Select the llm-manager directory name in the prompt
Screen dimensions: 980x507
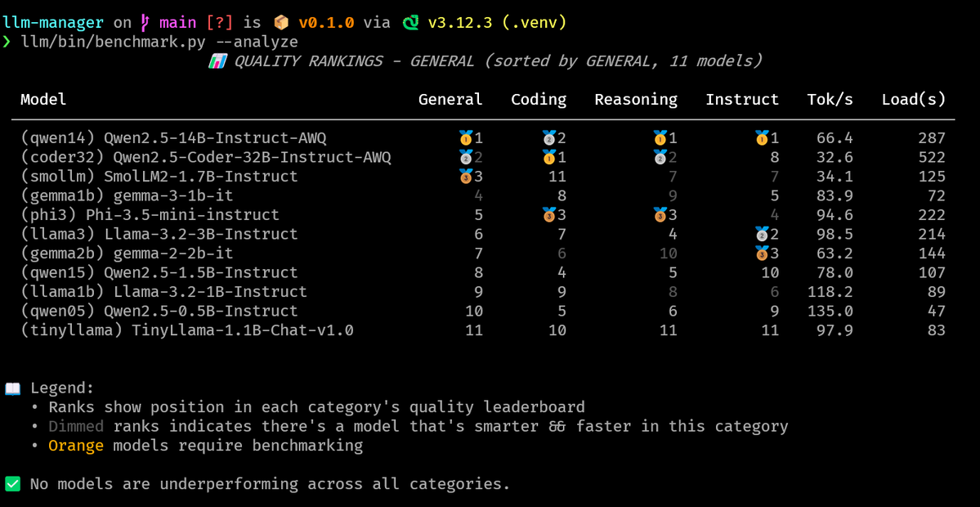(x=53, y=23)
